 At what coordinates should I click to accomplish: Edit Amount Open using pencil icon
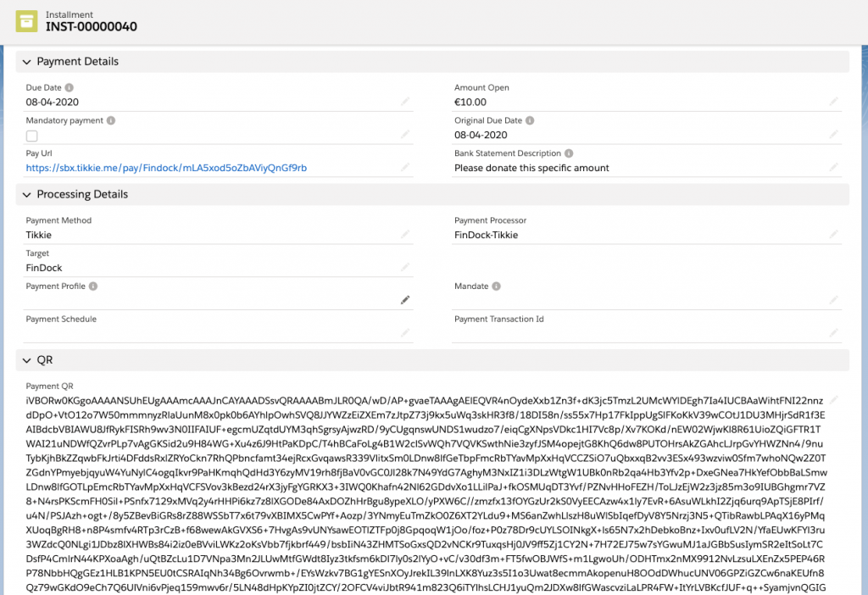pos(833,102)
